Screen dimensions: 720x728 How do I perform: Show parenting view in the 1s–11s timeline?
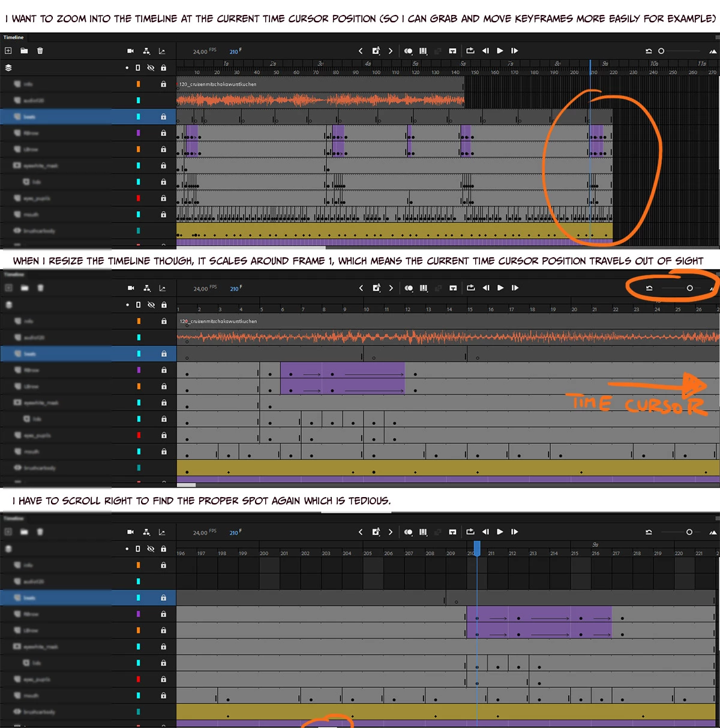[x=146, y=51]
